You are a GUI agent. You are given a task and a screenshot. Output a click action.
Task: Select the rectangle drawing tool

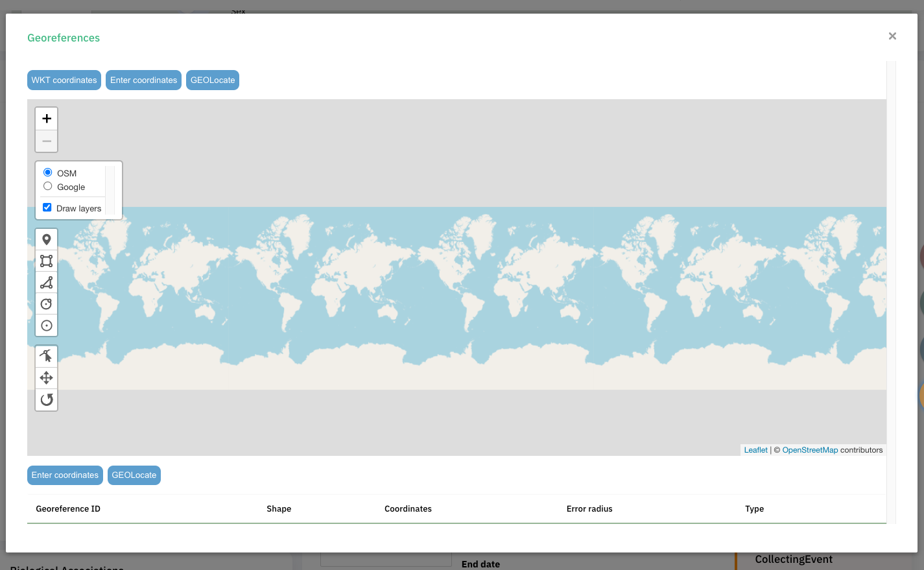[x=46, y=260]
